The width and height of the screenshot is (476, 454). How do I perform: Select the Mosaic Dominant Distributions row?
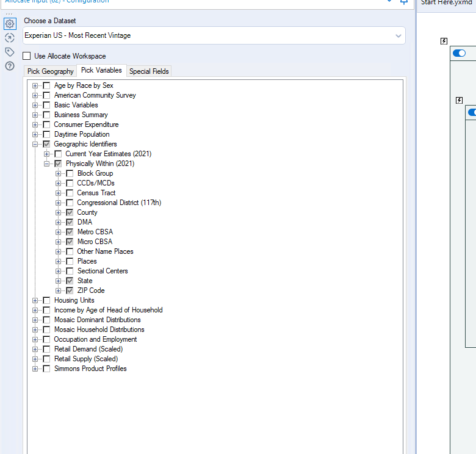pyautogui.click(x=98, y=320)
